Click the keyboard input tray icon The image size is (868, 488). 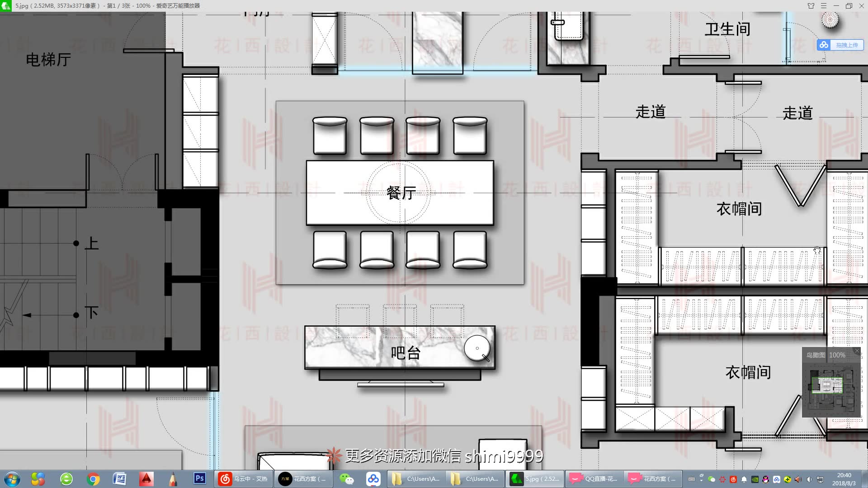[x=691, y=479]
